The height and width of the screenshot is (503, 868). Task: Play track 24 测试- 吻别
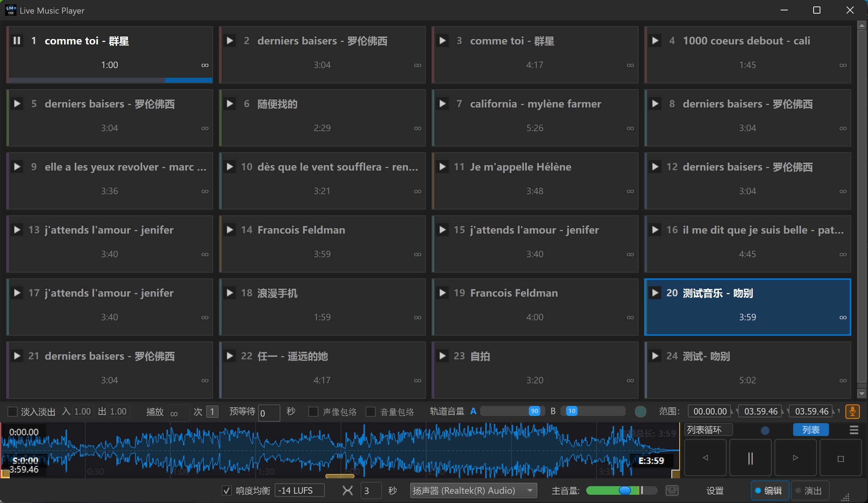tap(655, 356)
